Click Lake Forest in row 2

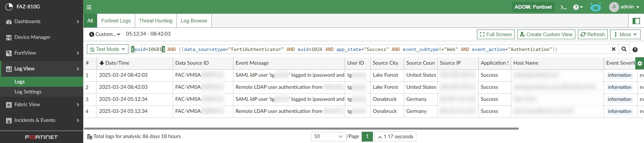(x=385, y=87)
